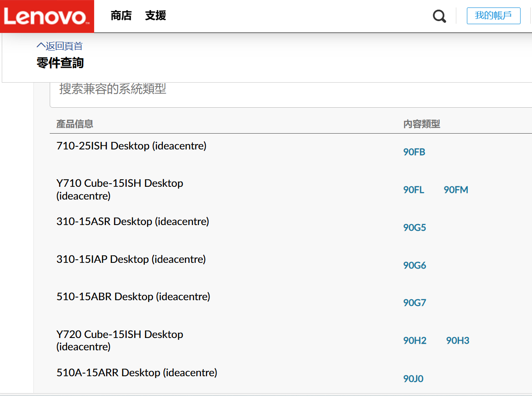
Task: Click the Lenovo logo
Action: (47, 16)
